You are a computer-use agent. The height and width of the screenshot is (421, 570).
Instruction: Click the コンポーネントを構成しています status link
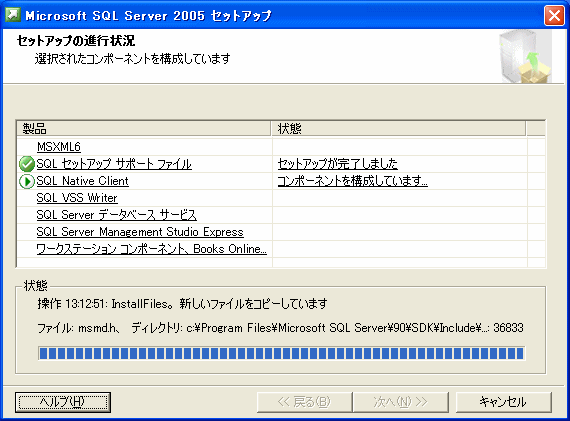(353, 181)
